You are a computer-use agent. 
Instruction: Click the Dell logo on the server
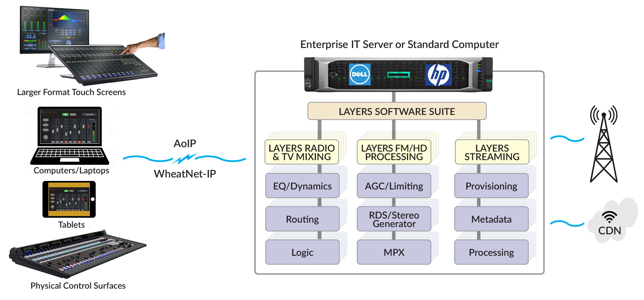click(x=359, y=74)
